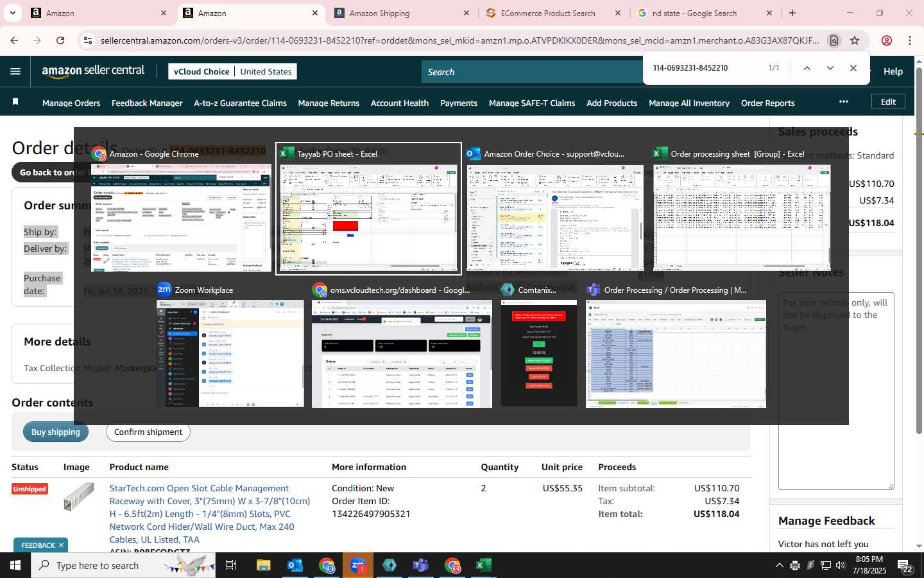Close the ECommerce Product Search tab
Viewport: 924px width, 578px height.
pos(618,13)
